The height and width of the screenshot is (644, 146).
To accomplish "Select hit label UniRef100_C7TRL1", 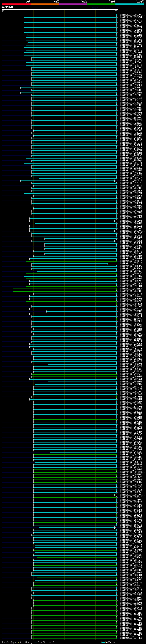I will (x=131, y=638).
